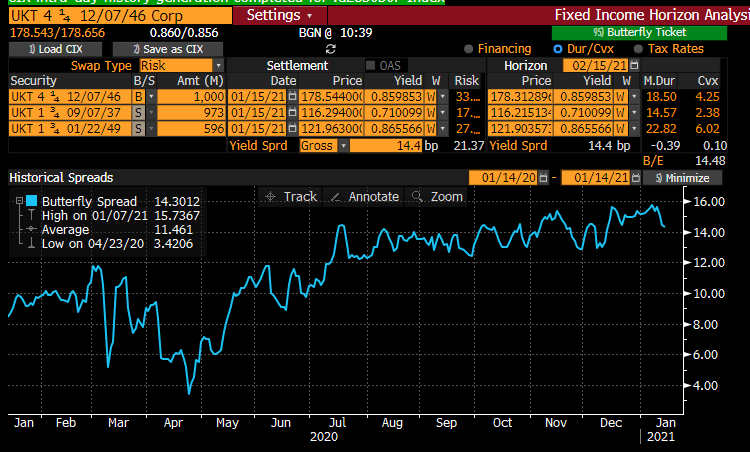Viewport: 750px width, 452px height.
Task: Edit horizon price 178.31289
Action: click(x=520, y=97)
